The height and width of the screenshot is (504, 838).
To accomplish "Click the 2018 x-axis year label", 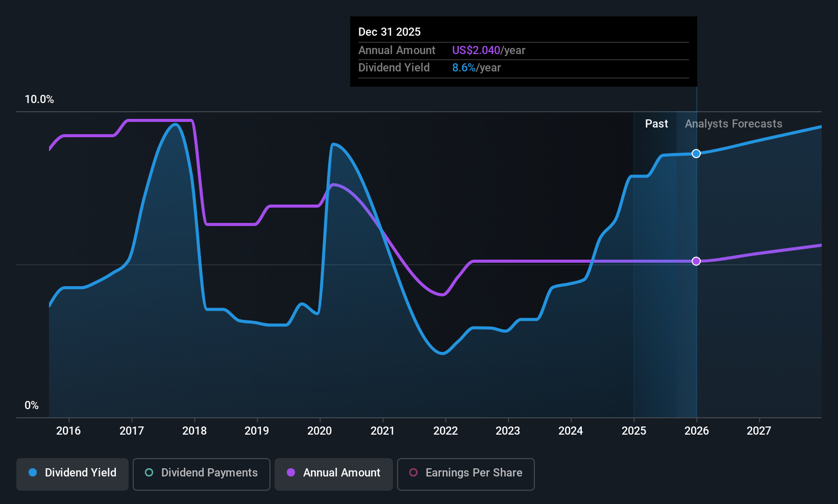I will click(x=194, y=431).
